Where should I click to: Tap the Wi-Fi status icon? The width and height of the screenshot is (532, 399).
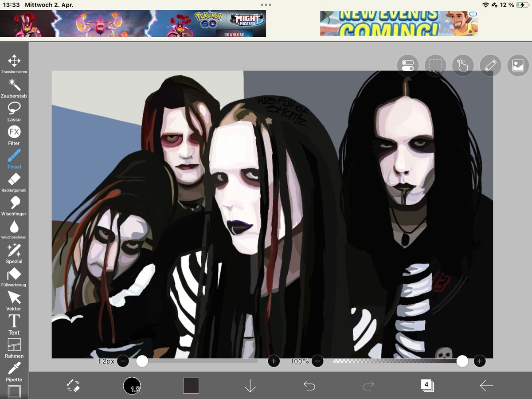click(485, 5)
